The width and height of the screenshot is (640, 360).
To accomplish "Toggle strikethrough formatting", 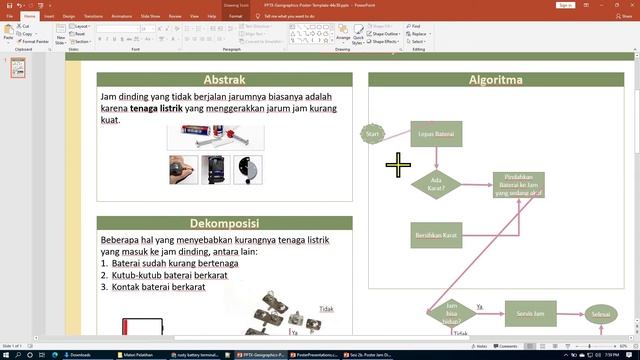I will point(129,39).
